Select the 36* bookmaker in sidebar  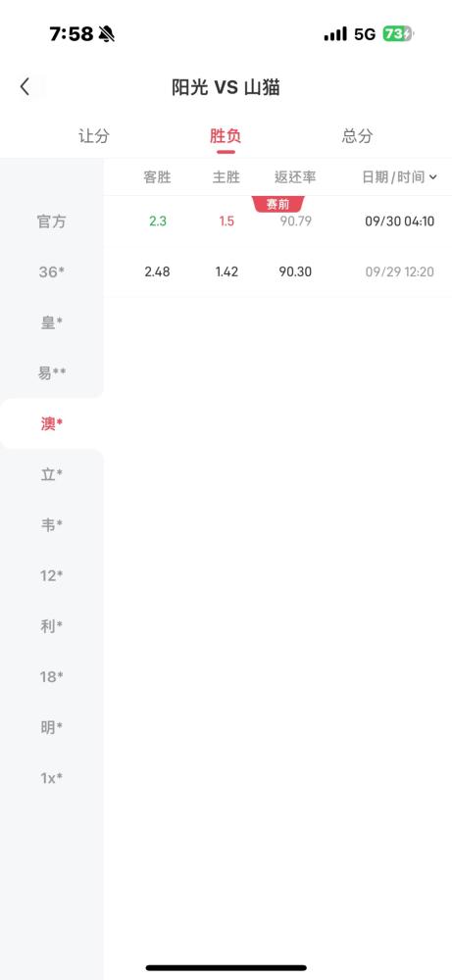click(52, 271)
